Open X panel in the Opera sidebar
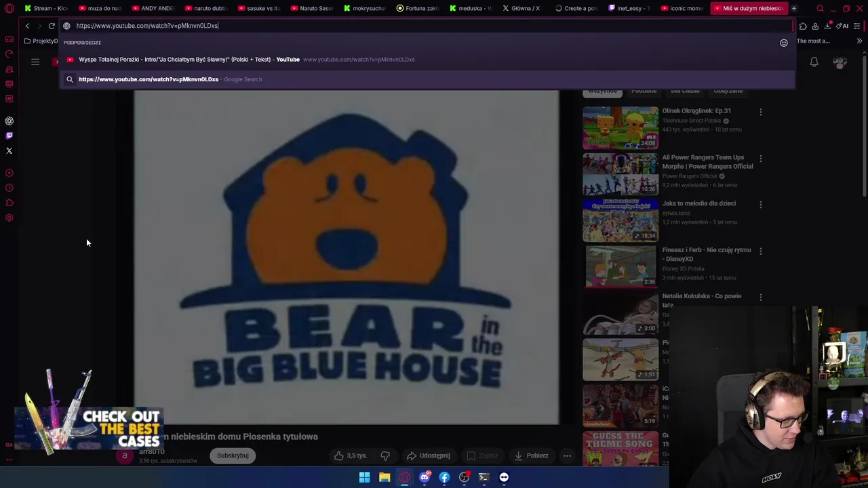This screenshot has height=488, width=868. (9, 150)
